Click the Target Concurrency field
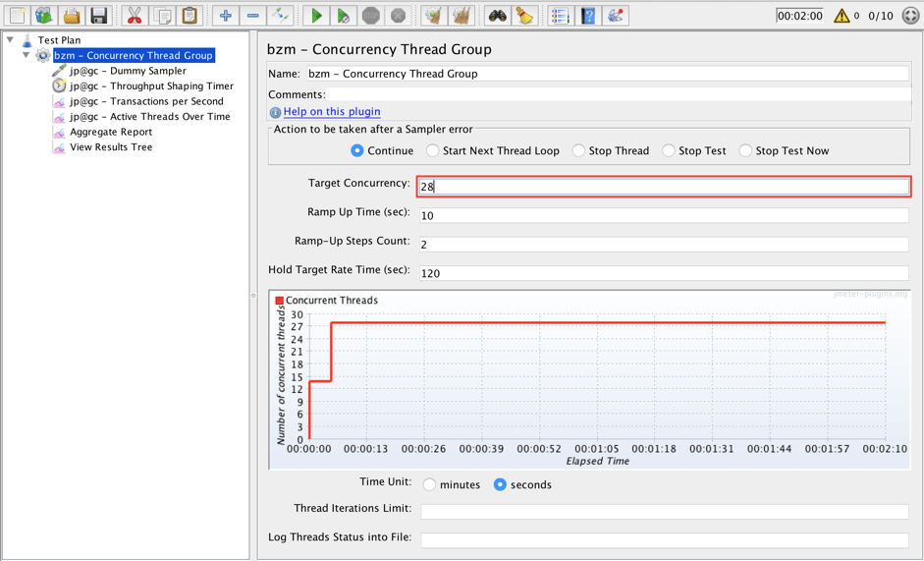Screen dimensions: 924x561 664,187
